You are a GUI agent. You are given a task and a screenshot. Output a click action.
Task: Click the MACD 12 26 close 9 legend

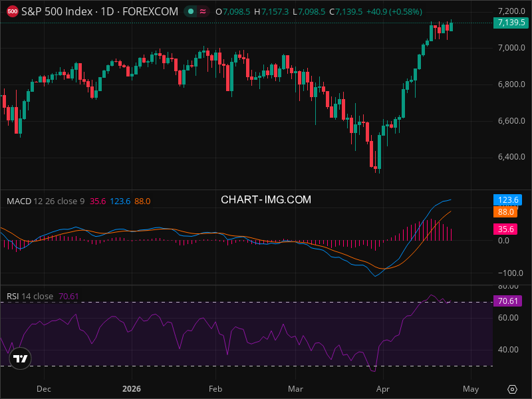46,201
